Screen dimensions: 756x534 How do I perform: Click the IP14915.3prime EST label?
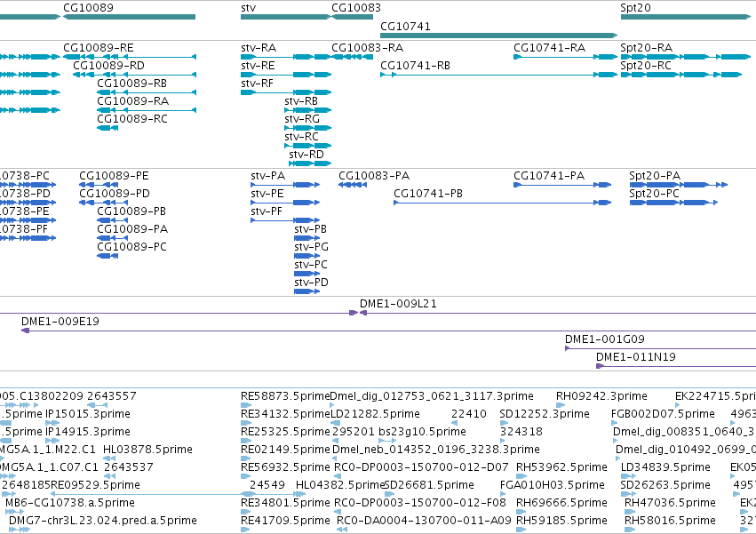click(x=88, y=432)
